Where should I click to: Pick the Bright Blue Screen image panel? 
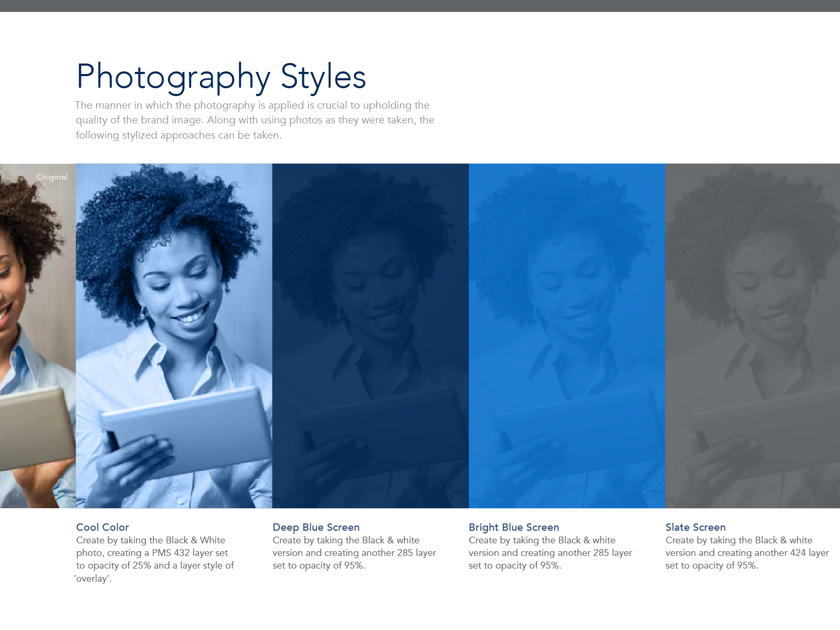[567, 336]
